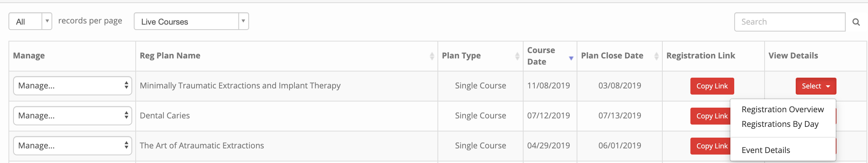Copy Link for Minimally Traumatic Extractions course
The height and width of the screenshot is (163, 868).
coord(712,86)
